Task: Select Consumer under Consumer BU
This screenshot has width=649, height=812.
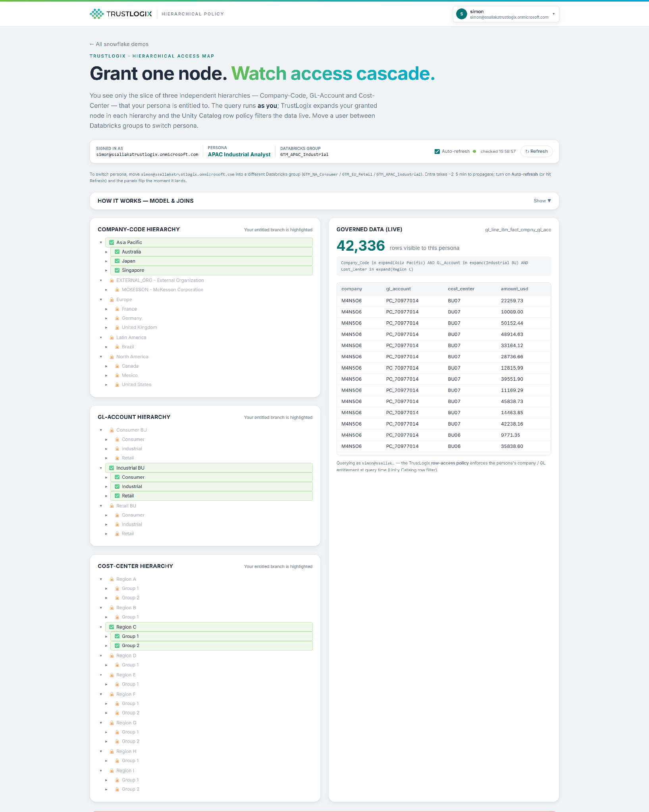Action: click(212, 440)
